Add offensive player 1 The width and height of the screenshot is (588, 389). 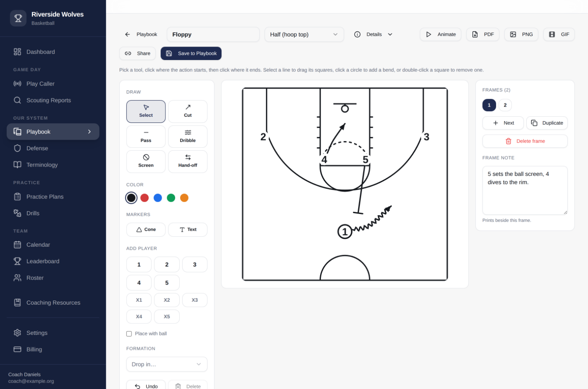click(x=139, y=264)
